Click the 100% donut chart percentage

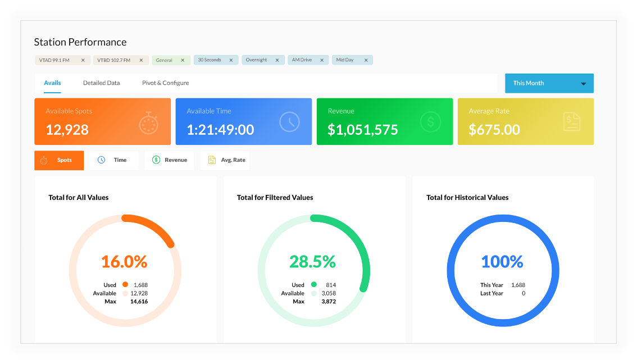pos(502,262)
